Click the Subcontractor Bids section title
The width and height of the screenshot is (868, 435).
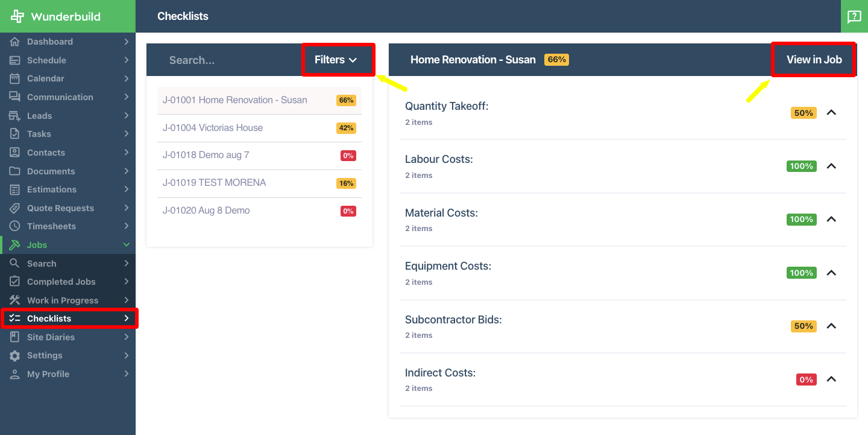[x=453, y=320]
